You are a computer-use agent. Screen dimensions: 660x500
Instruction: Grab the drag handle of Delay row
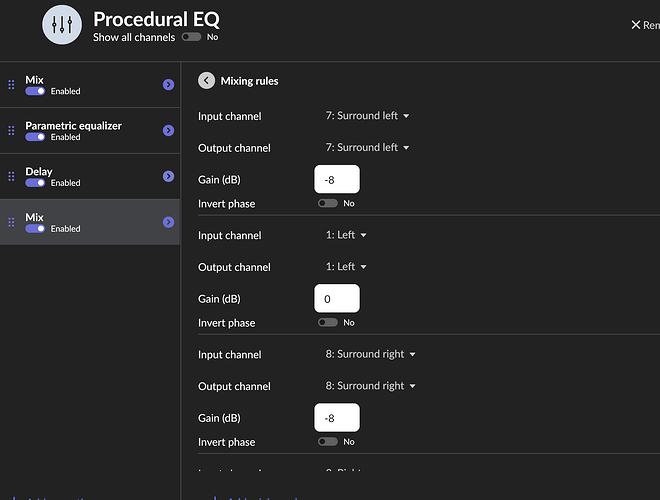[11, 176]
